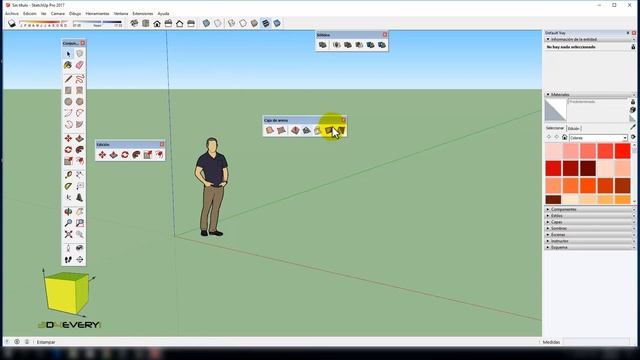Viewport: 640px width, 360px height.
Task: Select the arrow Select tool
Action: point(68,54)
